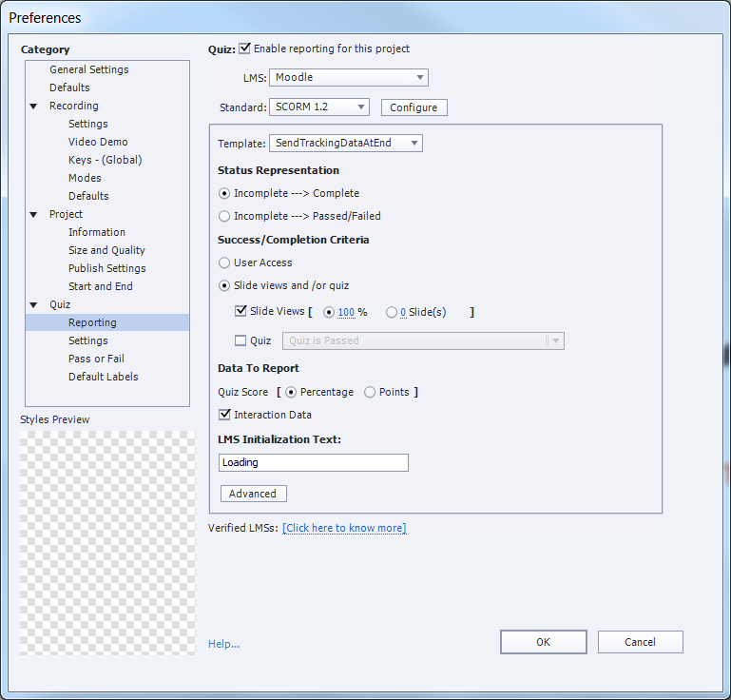Open Start and End item

(100, 286)
